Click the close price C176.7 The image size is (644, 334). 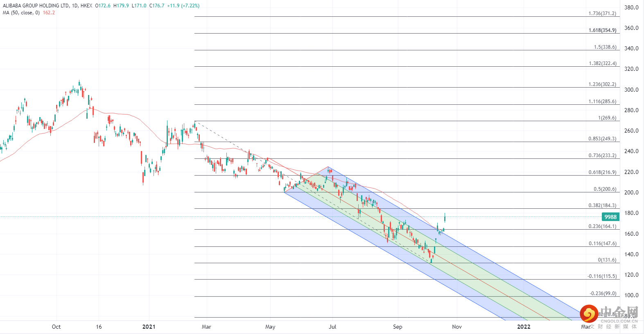157,6
